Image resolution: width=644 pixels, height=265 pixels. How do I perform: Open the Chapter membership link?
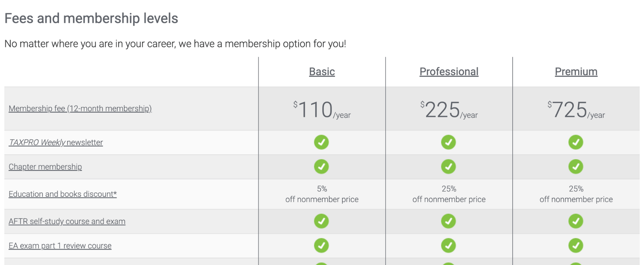pyautogui.click(x=45, y=167)
